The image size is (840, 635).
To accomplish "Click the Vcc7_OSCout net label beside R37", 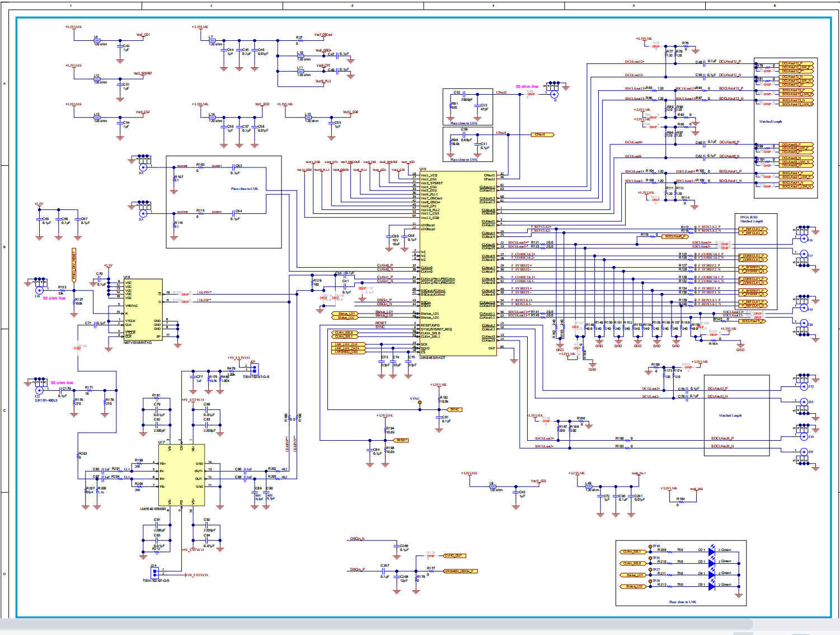I will click(323, 35).
